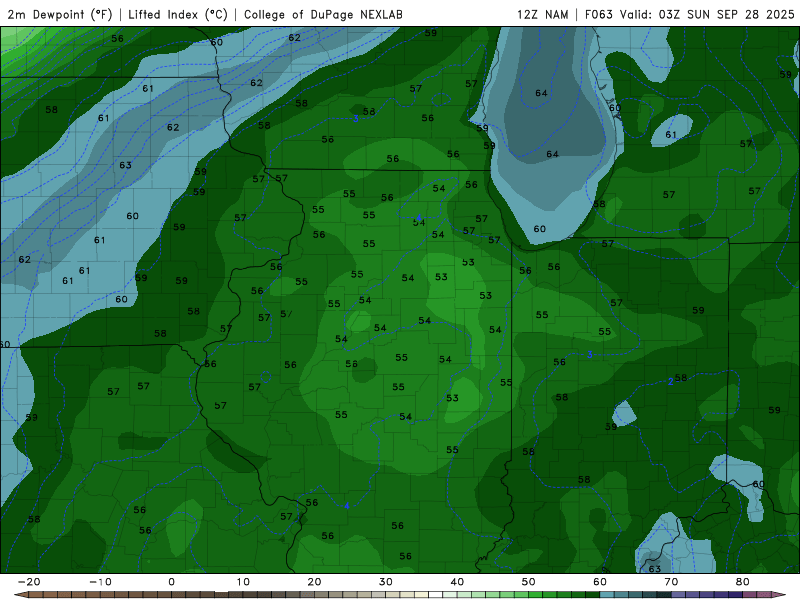Click the -10 label on the color scale
Image resolution: width=800 pixels, height=600 pixels.
pos(100,582)
